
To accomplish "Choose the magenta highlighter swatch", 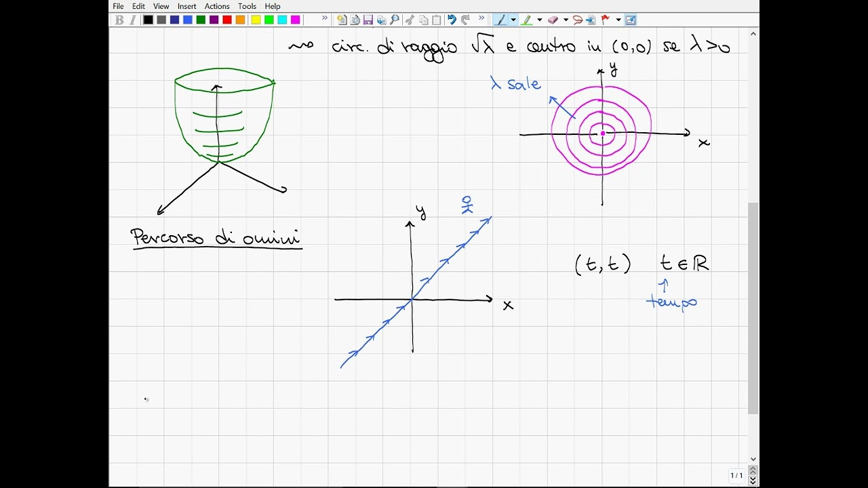I will [296, 20].
